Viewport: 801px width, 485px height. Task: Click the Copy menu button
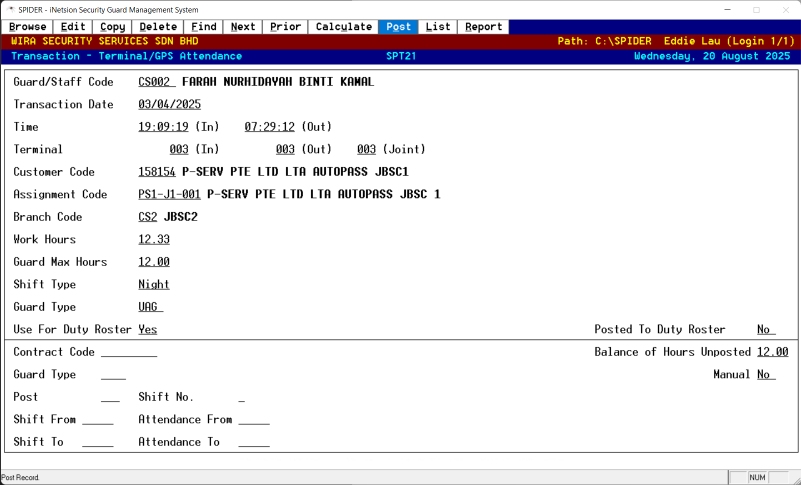click(x=113, y=27)
